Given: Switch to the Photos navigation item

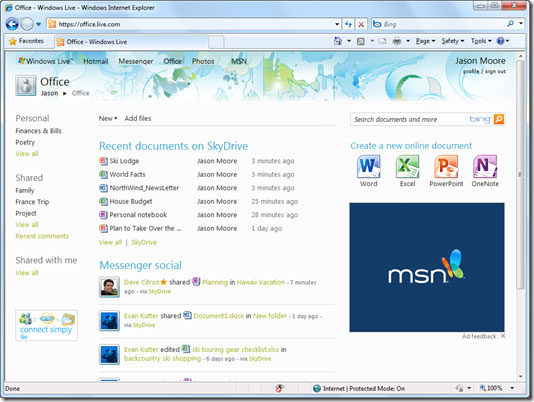Looking at the screenshot, I should click(203, 61).
